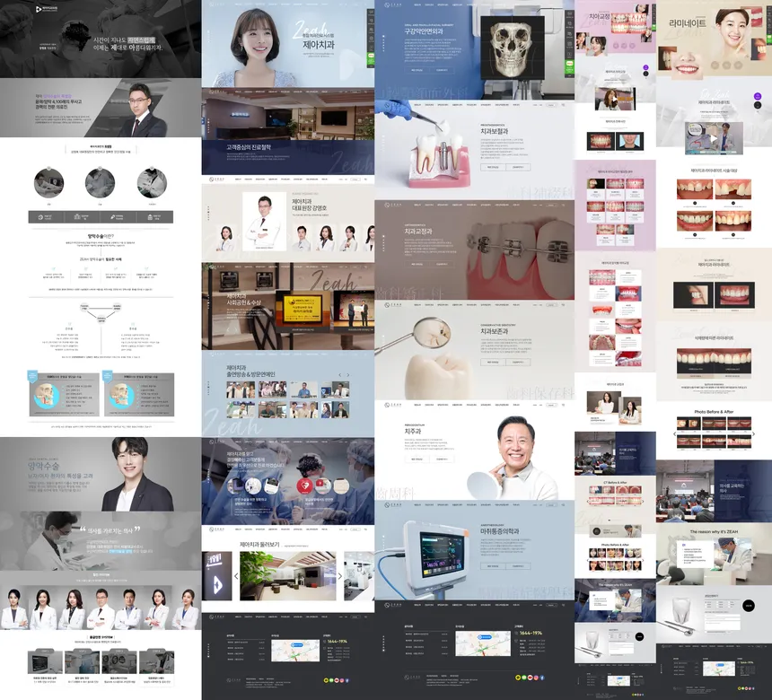
Task: Click the CT Before & After heading
Action: [x=616, y=483]
